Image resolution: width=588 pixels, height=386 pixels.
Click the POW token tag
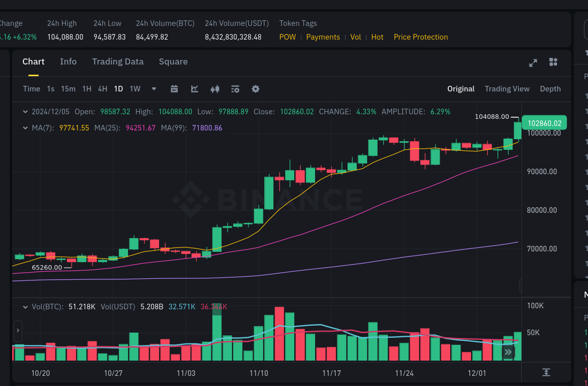(288, 37)
